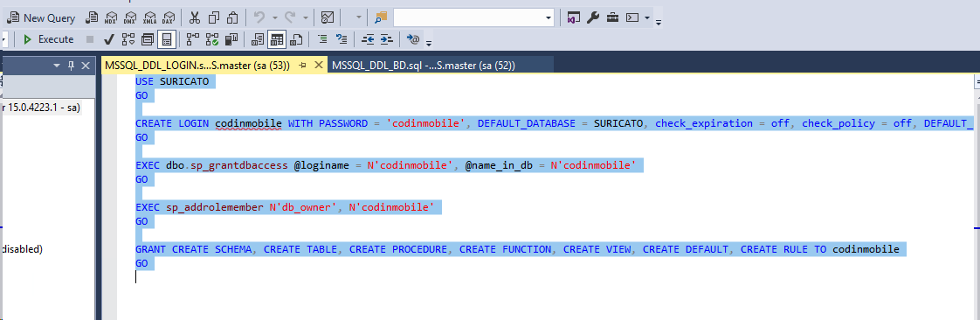The width and height of the screenshot is (980, 320).
Task: Open Query Options dialog icon
Action: click(148, 39)
